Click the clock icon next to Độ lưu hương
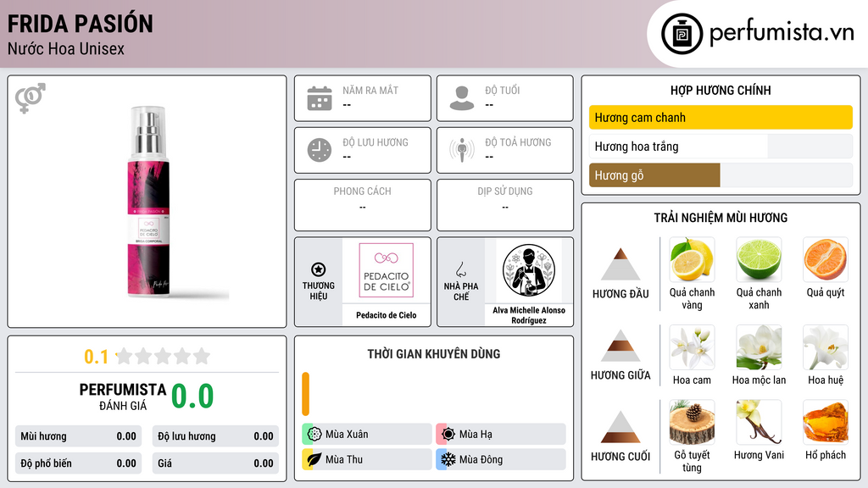Viewport: 868px width, 488px height. click(x=320, y=150)
